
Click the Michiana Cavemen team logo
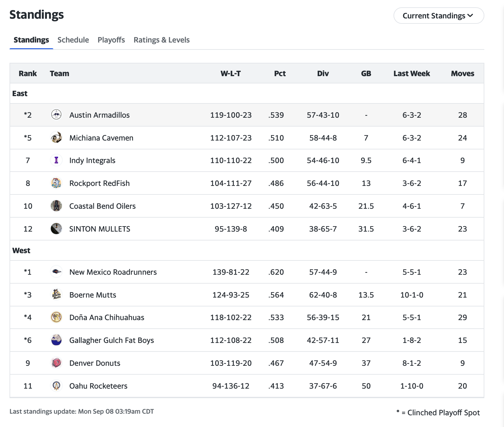click(x=56, y=138)
